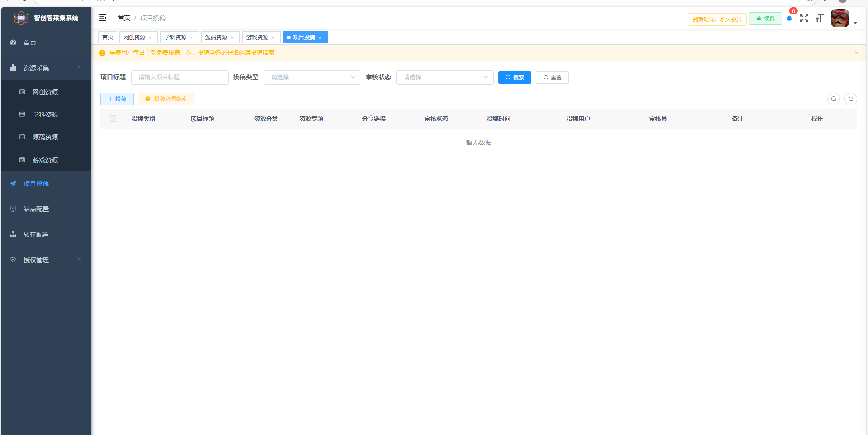868x435 pixels.
Task: Open the font size adjuster icon
Action: pos(819,18)
